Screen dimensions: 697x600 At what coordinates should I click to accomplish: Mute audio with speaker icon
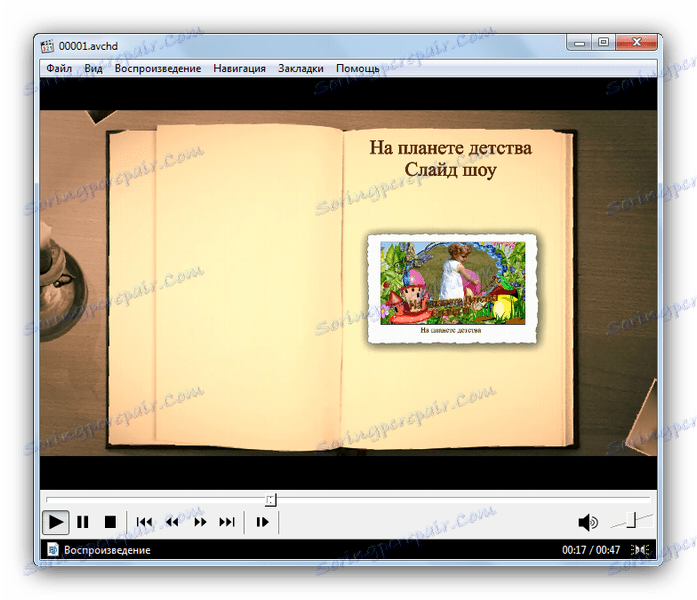tap(588, 522)
